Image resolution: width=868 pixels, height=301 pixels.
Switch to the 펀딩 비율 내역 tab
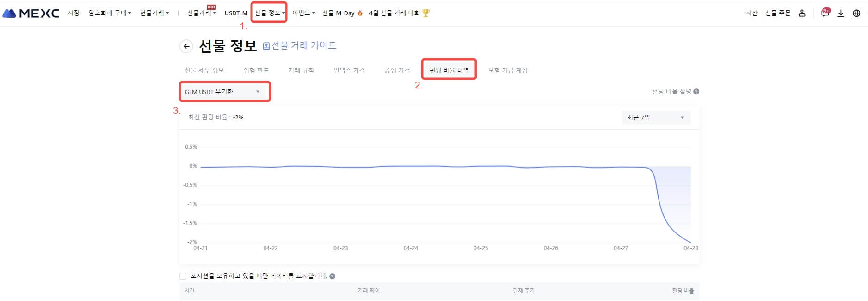click(x=449, y=70)
